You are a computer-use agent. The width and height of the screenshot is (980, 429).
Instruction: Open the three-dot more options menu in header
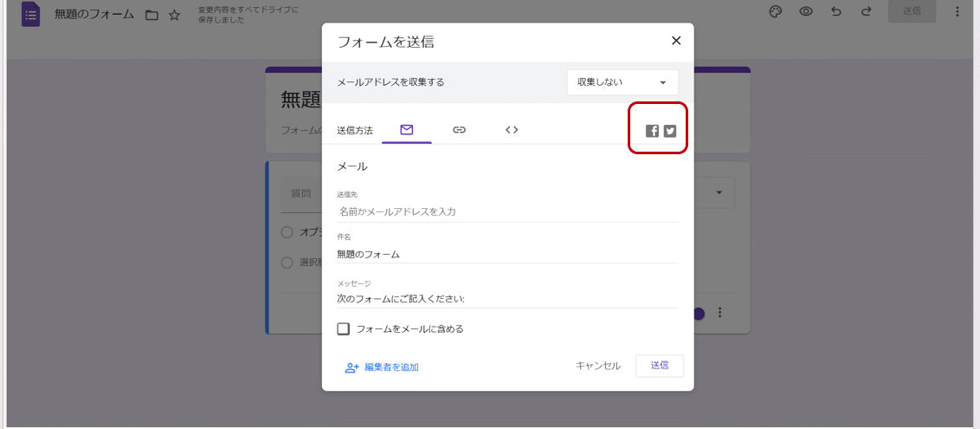point(957,12)
